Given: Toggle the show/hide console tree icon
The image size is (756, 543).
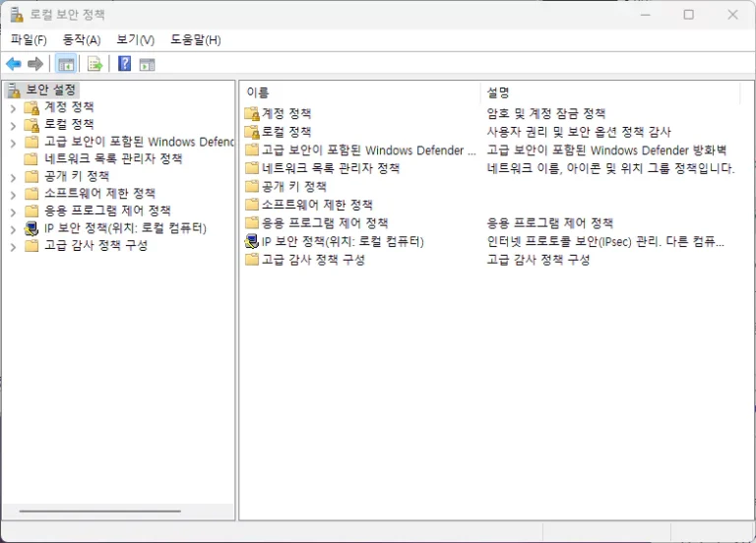Looking at the screenshot, I should [x=66, y=64].
